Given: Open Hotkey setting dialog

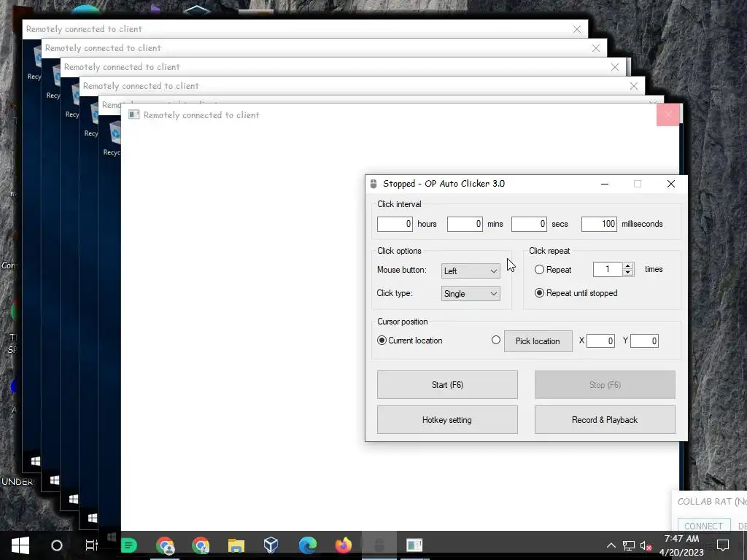Looking at the screenshot, I should (447, 420).
